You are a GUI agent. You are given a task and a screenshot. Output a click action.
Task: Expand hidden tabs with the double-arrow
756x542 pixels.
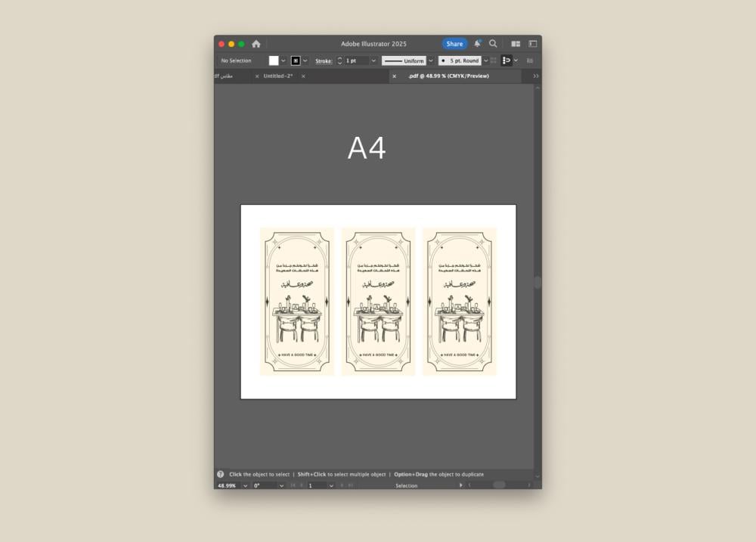[x=536, y=76]
